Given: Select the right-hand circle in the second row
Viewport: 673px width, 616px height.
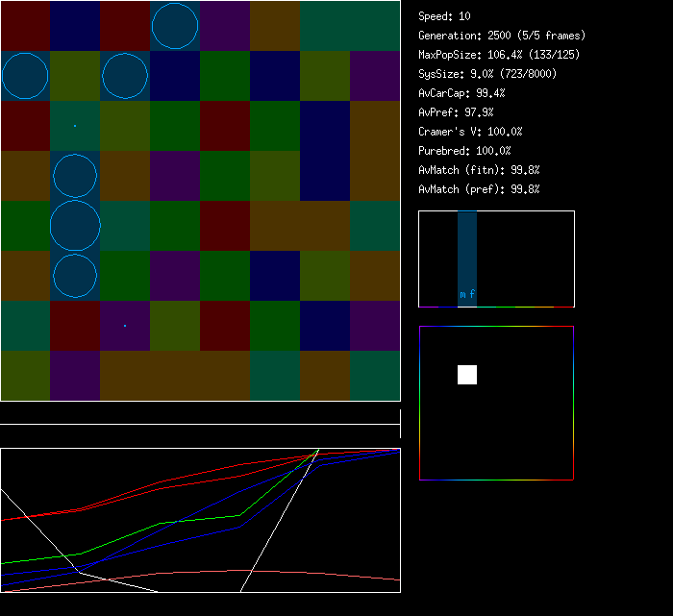Looking at the screenshot, I should tap(124, 76).
